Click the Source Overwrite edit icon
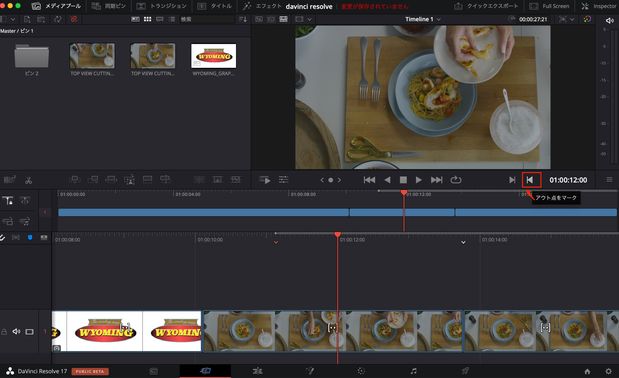The image size is (619, 378). (x=165, y=180)
